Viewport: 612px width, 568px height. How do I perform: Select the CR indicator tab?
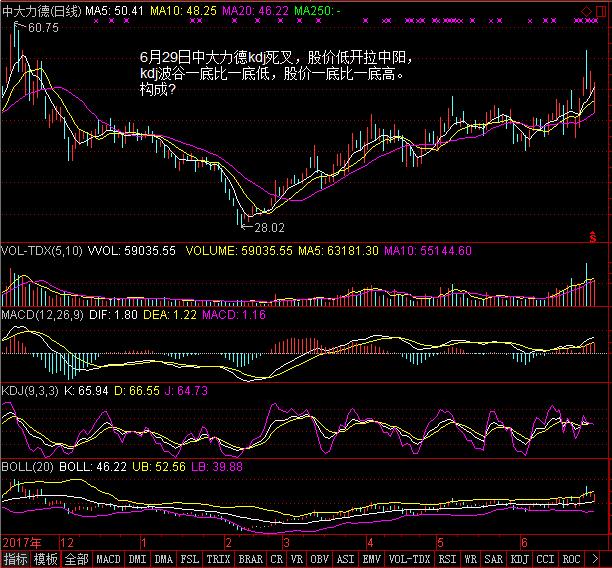(x=277, y=559)
